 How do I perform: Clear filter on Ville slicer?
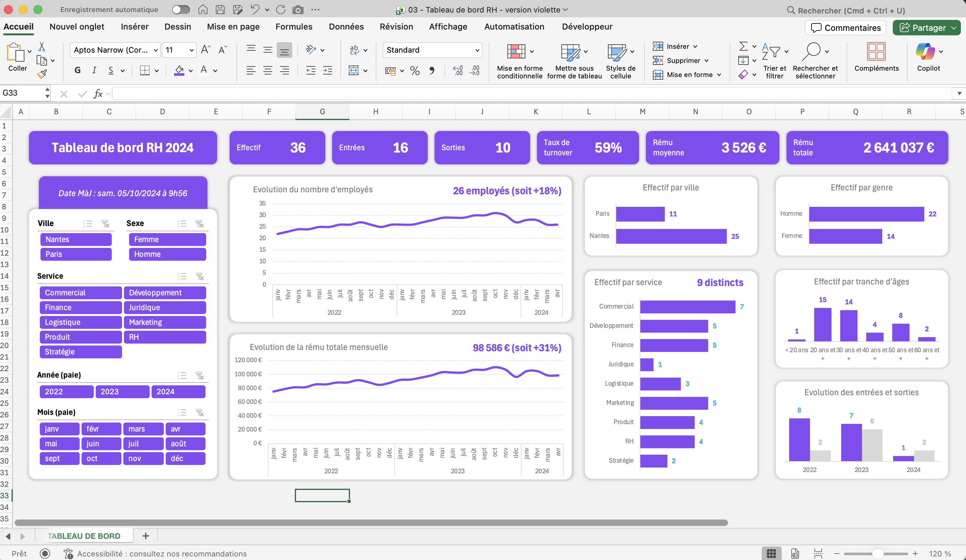105,223
